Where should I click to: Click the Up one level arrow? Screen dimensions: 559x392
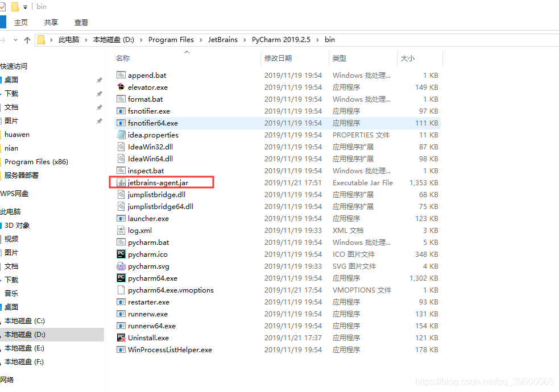click(x=27, y=40)
